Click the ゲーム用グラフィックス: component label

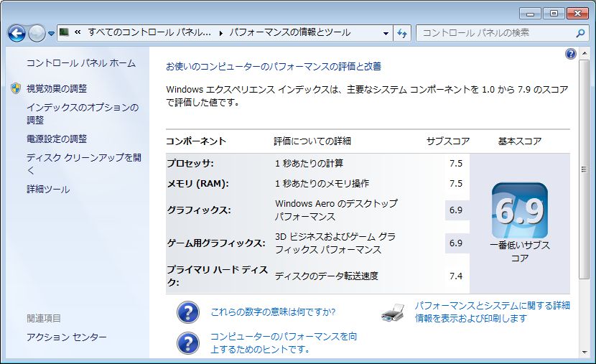point(216,243)
